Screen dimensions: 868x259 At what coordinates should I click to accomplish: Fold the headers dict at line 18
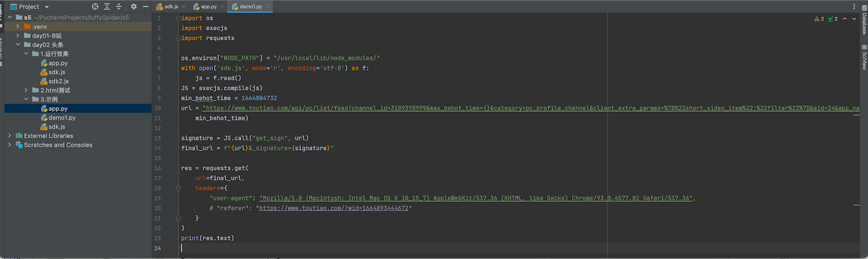[x=177, y=188]
